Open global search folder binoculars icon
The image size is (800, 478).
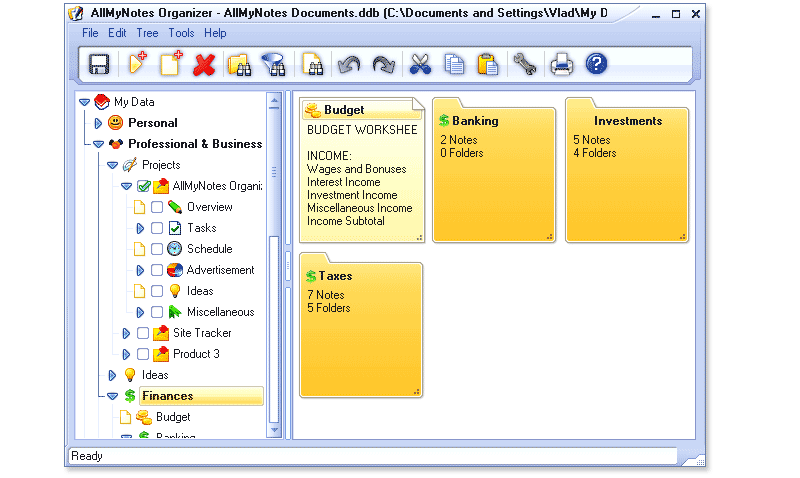[x=239, y=65]
